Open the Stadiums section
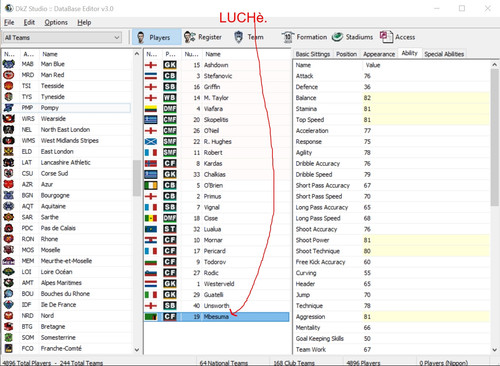Image resolution: width=500 pixels, height=366 pixels. (x=352, y=37)
